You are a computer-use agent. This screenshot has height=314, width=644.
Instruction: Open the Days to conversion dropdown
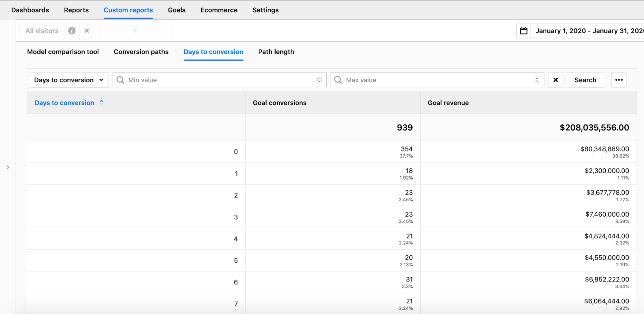click(69, 80)
